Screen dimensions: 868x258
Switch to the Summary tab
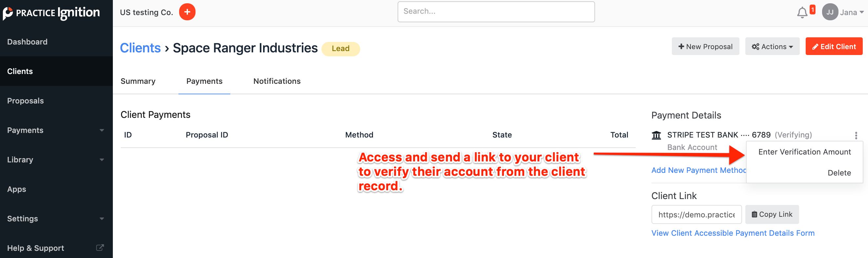point(138,81)
